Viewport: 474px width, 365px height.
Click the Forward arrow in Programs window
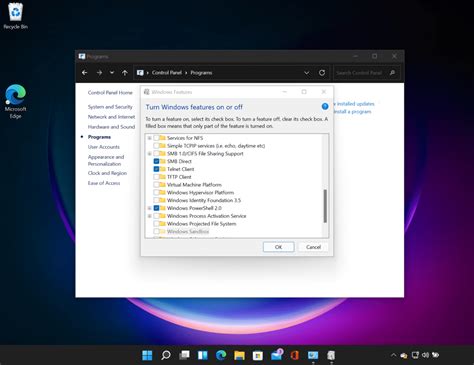coord(99,73)
